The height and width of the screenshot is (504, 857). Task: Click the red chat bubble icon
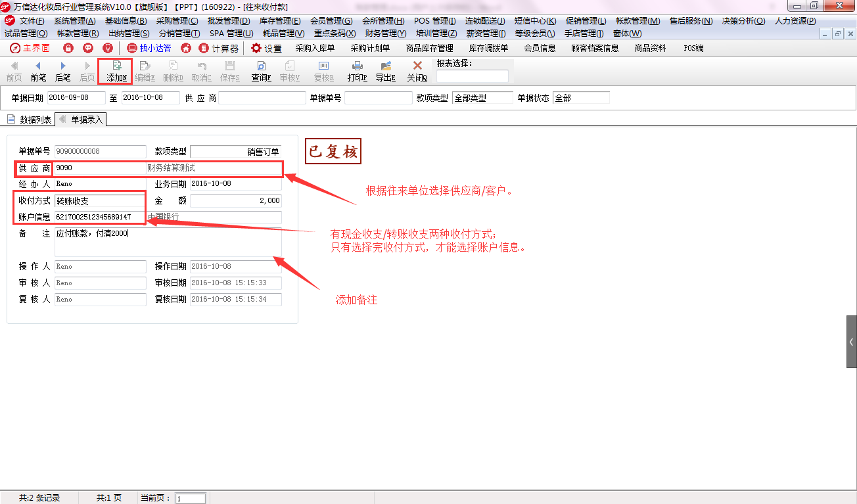(87, 48)
